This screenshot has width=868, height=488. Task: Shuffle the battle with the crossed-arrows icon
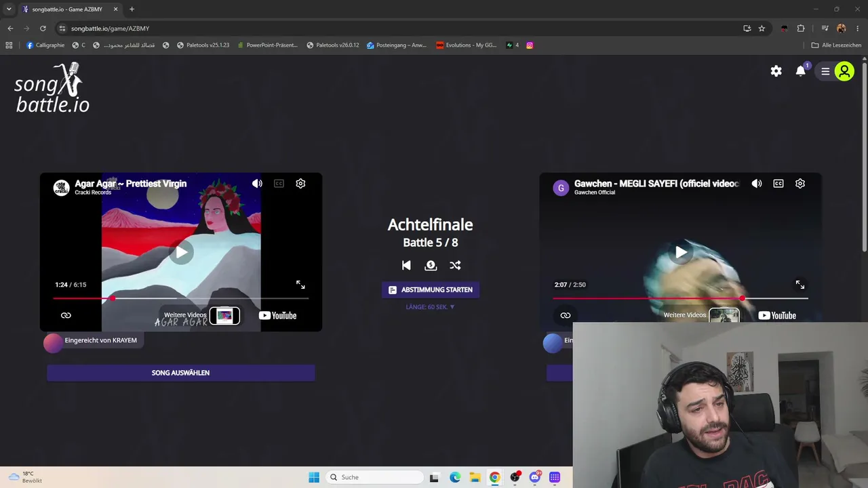click(x=455, y=266)
